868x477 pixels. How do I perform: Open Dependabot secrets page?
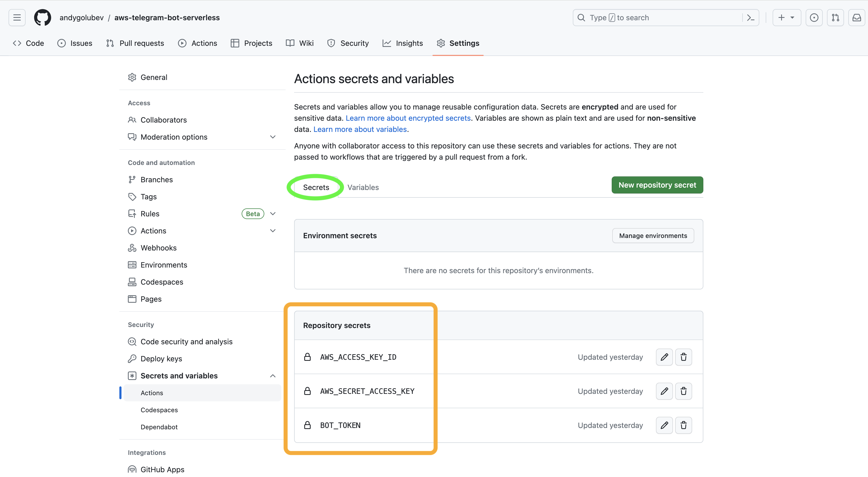click(159, 427)
